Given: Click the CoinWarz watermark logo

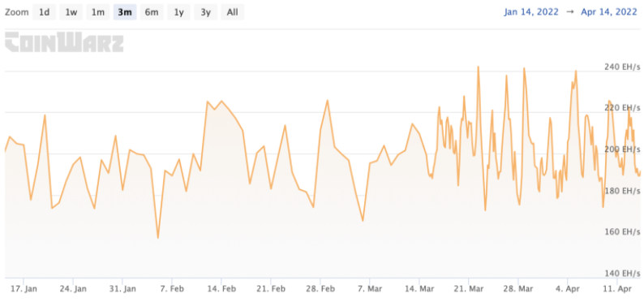Looking at the screenshot, I should coord(64,42).
